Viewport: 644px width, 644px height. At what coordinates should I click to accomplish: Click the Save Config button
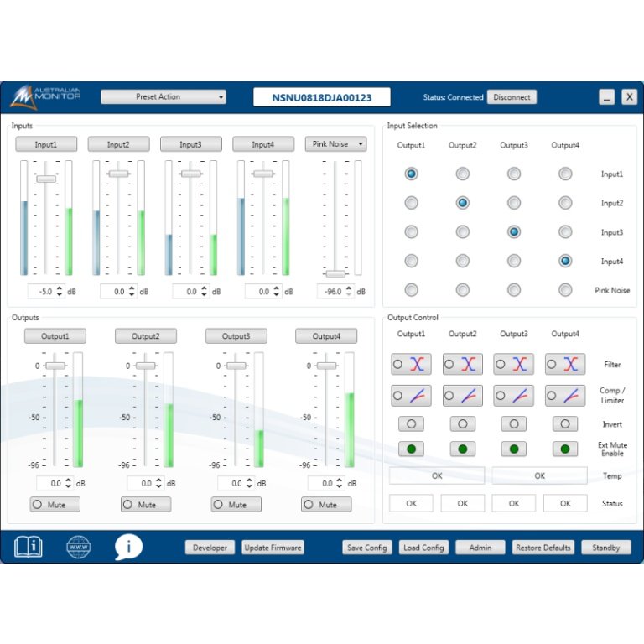366,548
